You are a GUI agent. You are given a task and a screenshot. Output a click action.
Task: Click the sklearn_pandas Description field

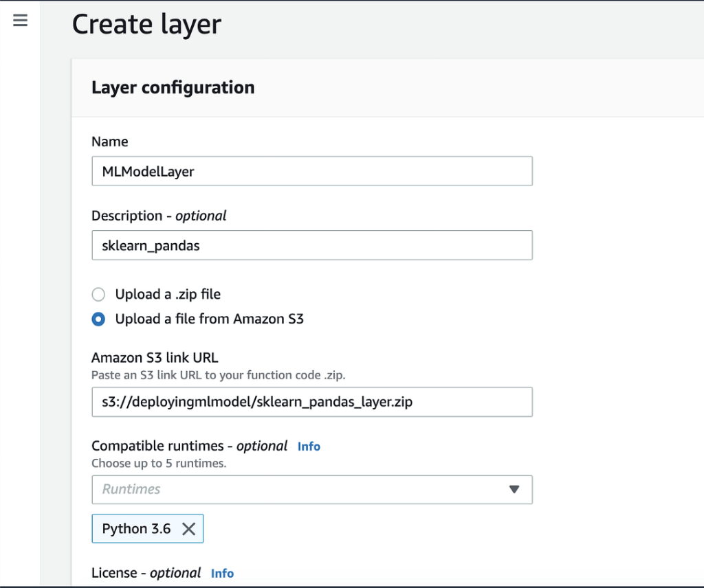coord(312,245)
